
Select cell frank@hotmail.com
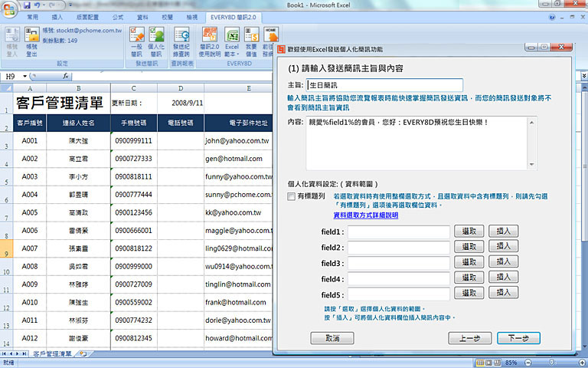tap(238, 303)
